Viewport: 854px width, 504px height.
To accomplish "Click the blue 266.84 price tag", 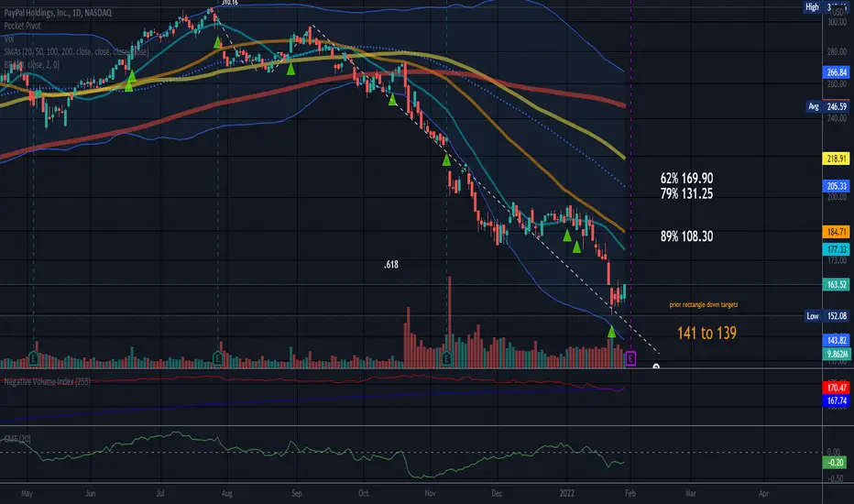I will coord(837,72).
